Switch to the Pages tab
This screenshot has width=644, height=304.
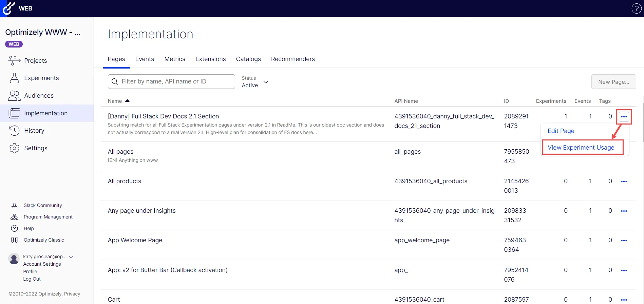coord(116,59)
